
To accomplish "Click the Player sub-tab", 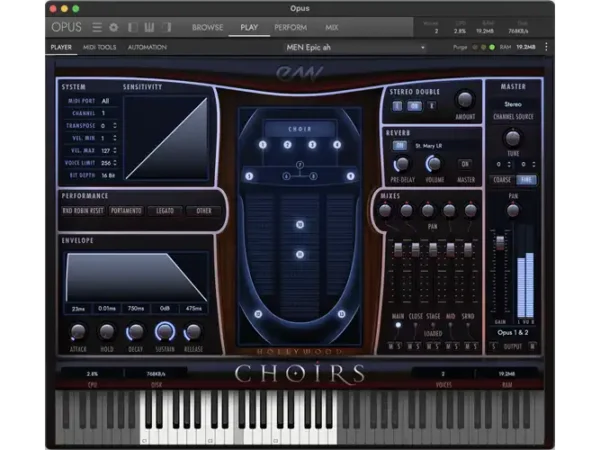I will click(61, 47).
